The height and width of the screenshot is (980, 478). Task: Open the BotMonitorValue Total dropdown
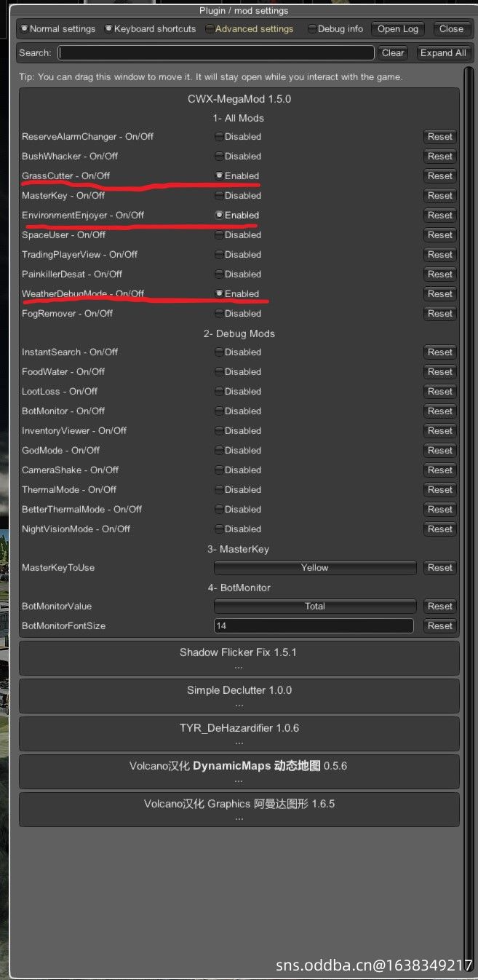(315, 606)
